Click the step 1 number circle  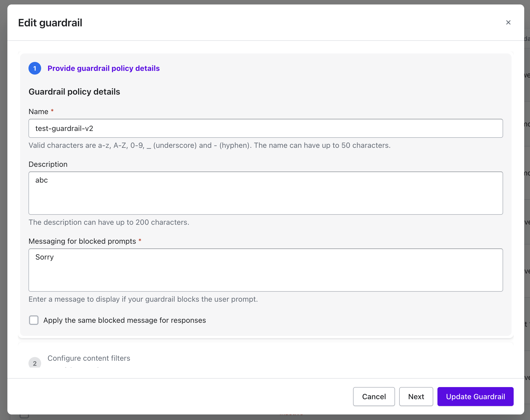[35, 69]
